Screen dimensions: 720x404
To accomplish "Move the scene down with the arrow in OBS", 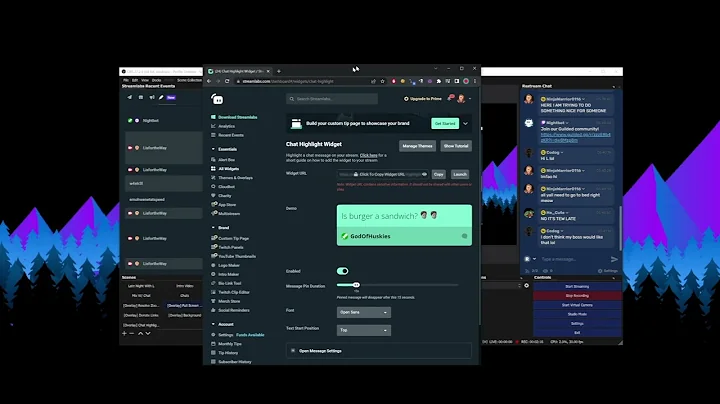I will click(148, 333).
